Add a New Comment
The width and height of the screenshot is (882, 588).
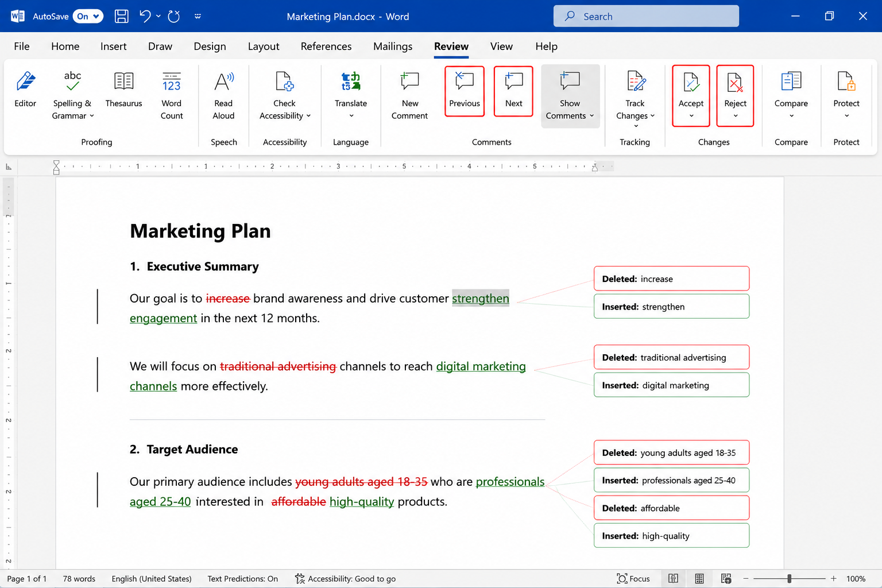[409, 95]
